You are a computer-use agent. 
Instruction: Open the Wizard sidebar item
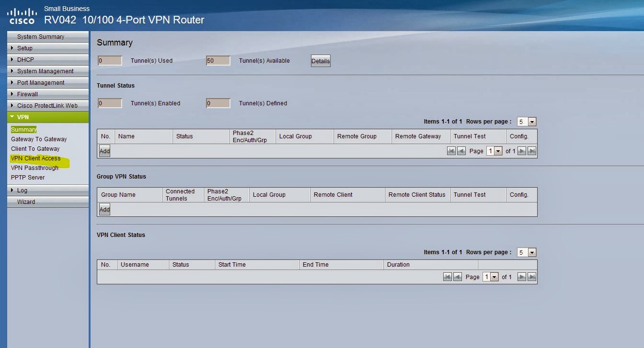pyautogui.click(x=48, y=202)
